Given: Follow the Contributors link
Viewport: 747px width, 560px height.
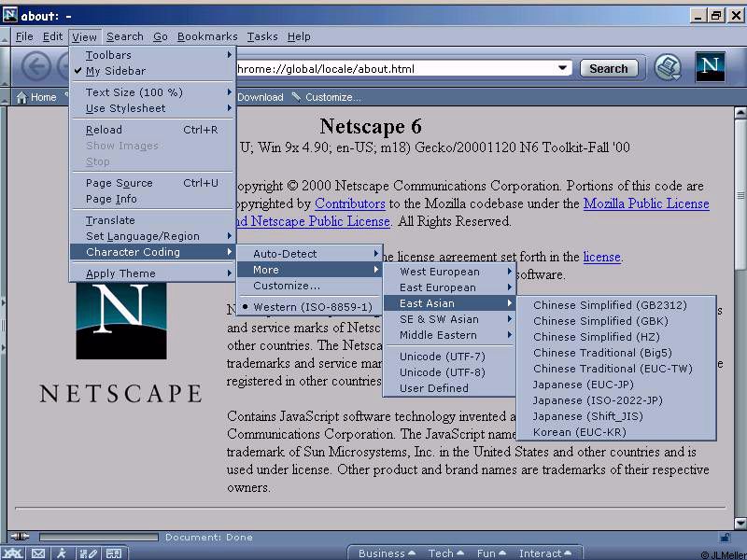Looking at the screenshot, I should pos(349,203).
